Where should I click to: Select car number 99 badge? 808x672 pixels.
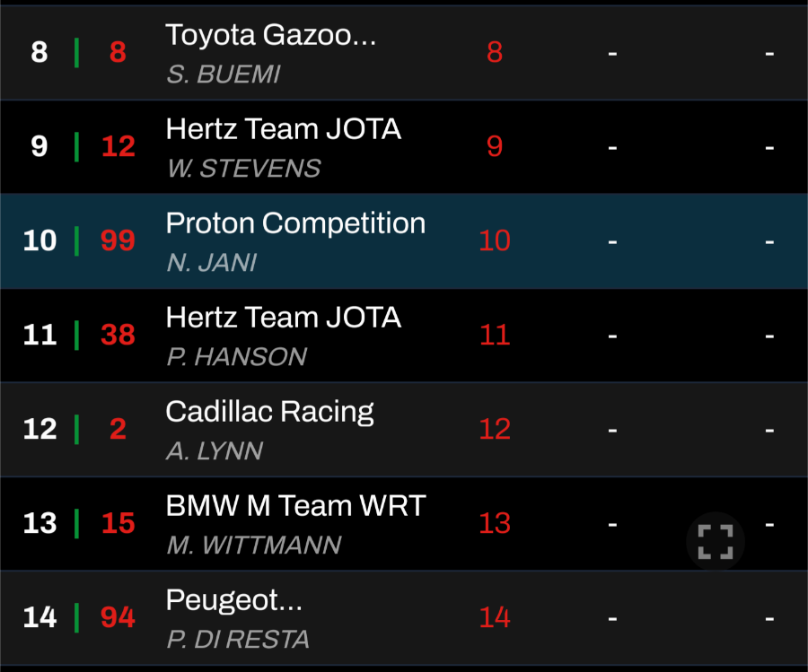pyautogui.click(x=118, y=240)
